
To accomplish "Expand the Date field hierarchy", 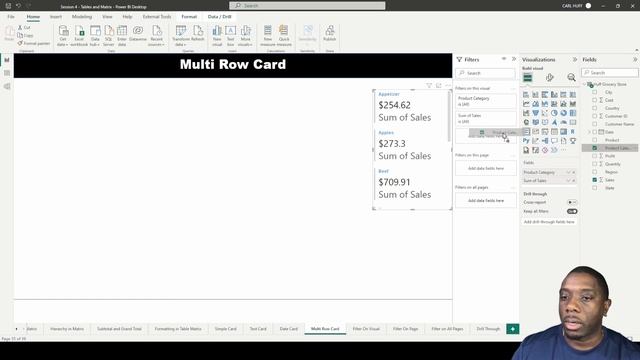I will coord(589,132).
